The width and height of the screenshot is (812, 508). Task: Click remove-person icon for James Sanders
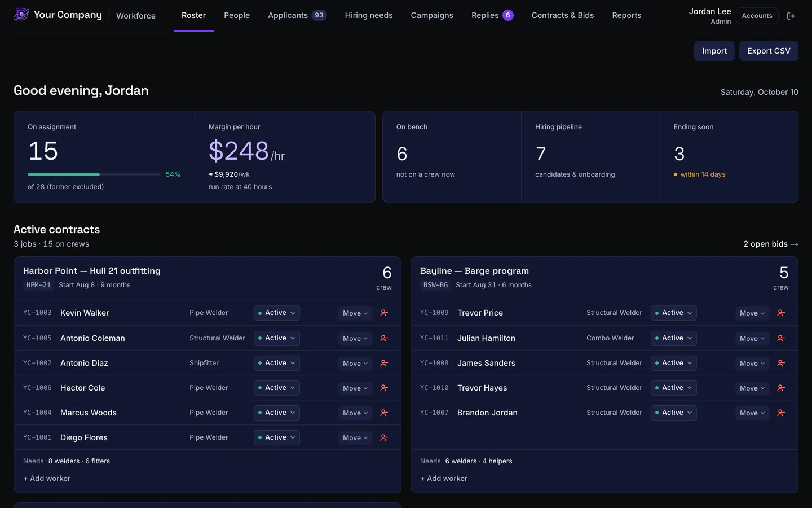tap(781, 363)
